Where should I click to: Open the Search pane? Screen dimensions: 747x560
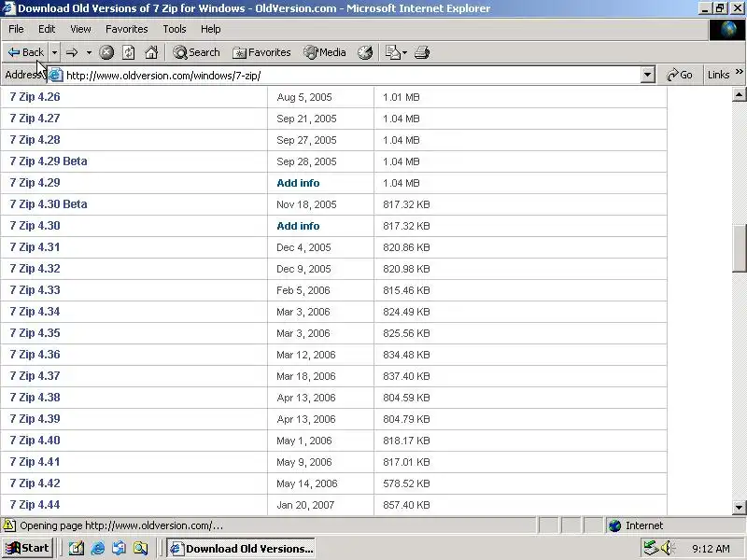tap(196, 52)
